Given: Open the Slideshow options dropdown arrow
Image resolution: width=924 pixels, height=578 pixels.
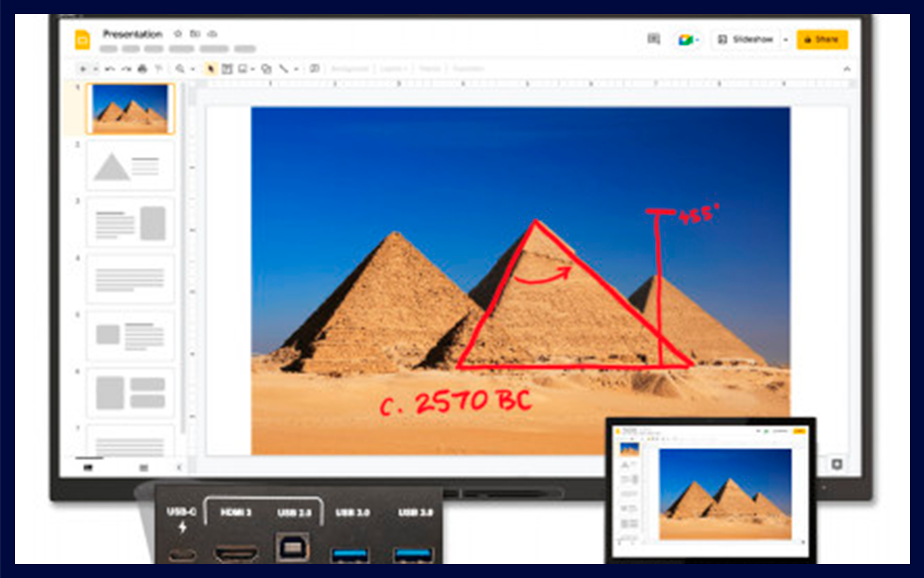Looking at the screenshot, I should [x=785, y=40].
